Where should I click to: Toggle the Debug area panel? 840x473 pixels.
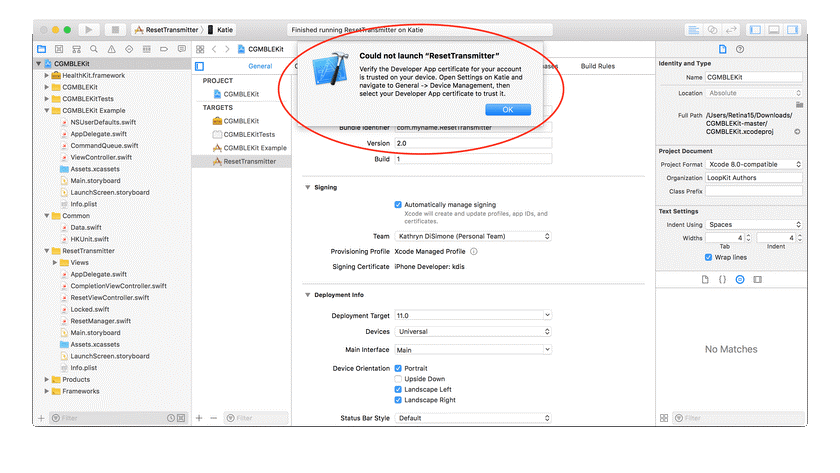(x=774, y=29)
